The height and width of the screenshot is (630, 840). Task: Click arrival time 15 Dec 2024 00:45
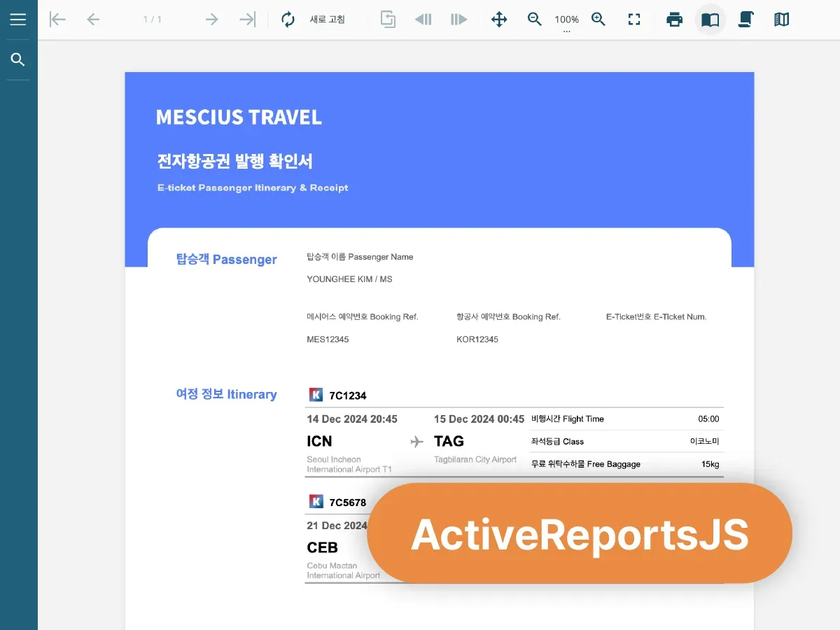[479, 419]
